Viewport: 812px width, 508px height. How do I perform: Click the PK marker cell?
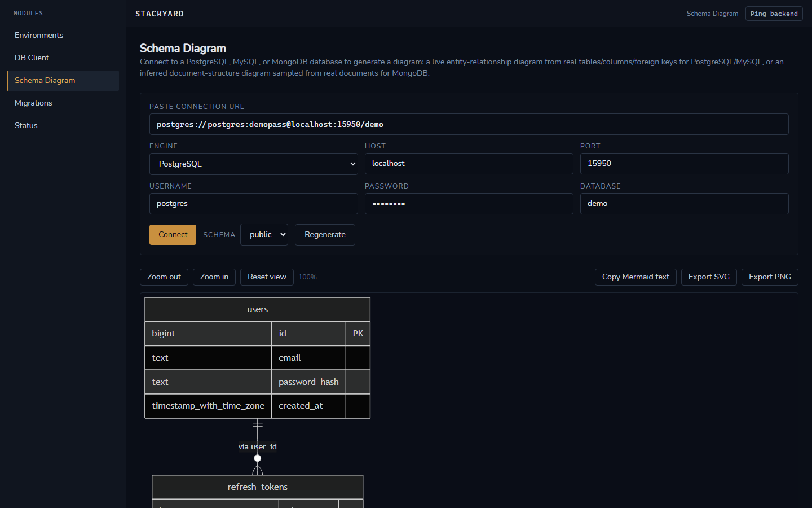tap(358, 334)
